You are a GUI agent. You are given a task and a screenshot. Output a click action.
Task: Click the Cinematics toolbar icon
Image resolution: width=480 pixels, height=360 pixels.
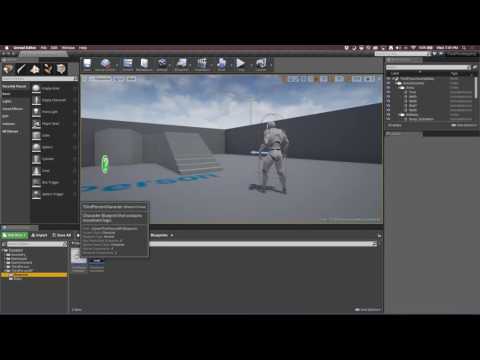coord(202,64)
